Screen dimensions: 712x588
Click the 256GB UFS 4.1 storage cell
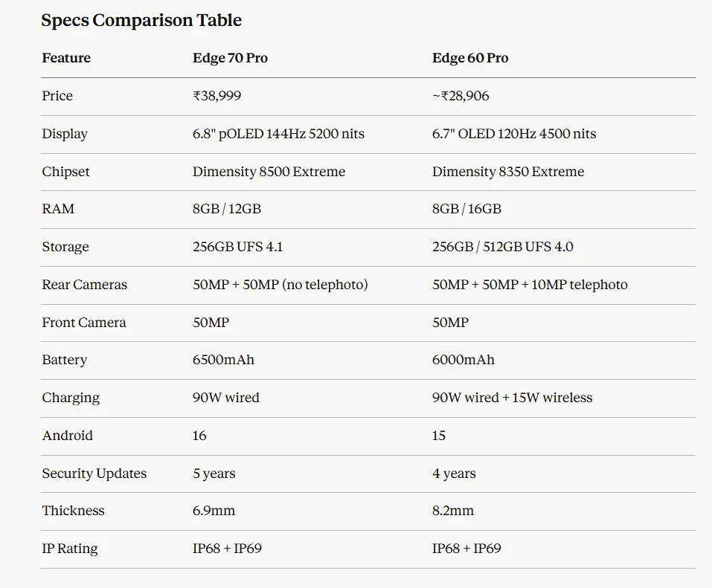coord(237,247)
